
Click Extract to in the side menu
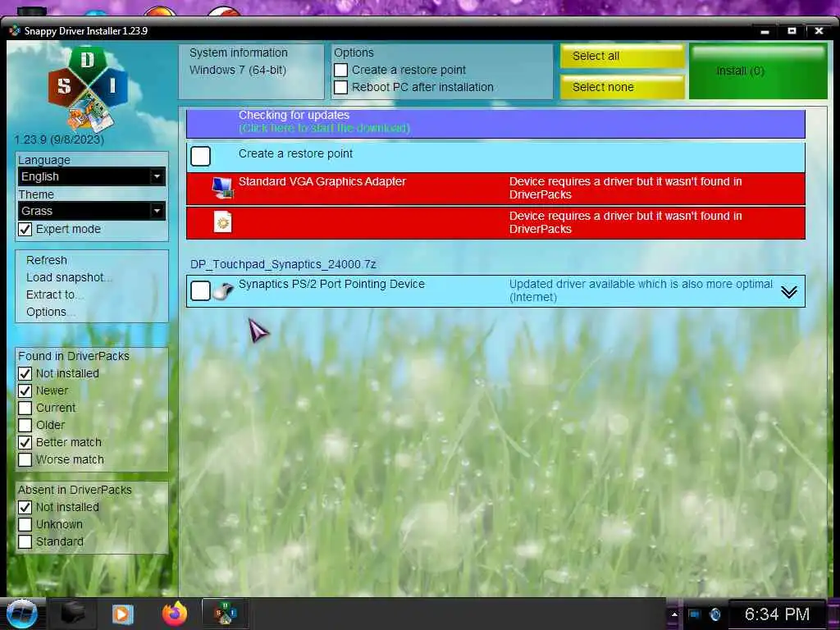(x=53, y=294)
